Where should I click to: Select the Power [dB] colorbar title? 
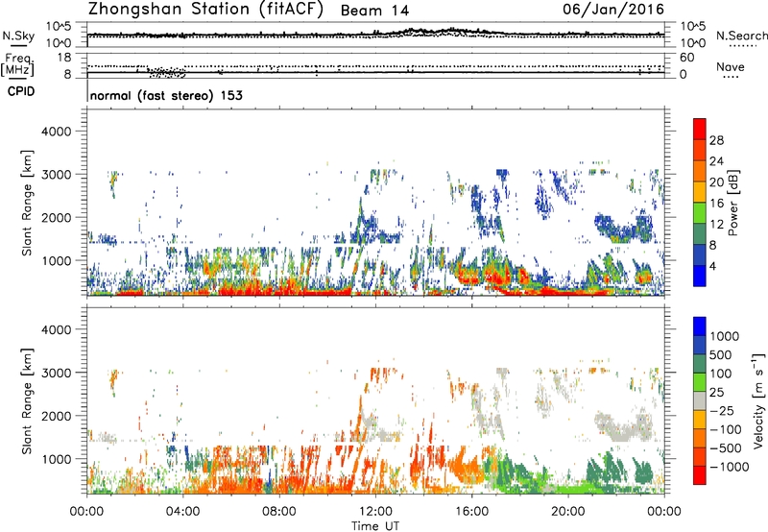732,203
